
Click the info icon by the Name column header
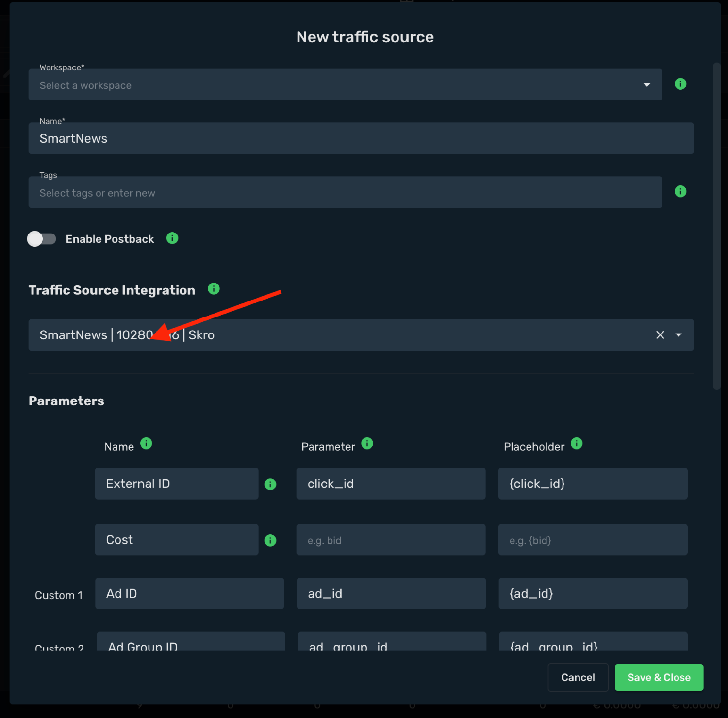pos(146,443)
